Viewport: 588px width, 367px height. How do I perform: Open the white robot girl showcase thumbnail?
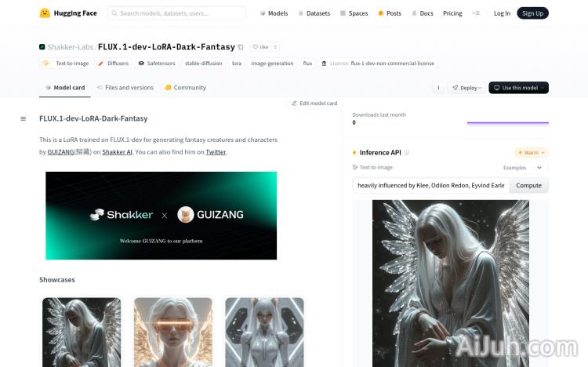coord(265,332)
